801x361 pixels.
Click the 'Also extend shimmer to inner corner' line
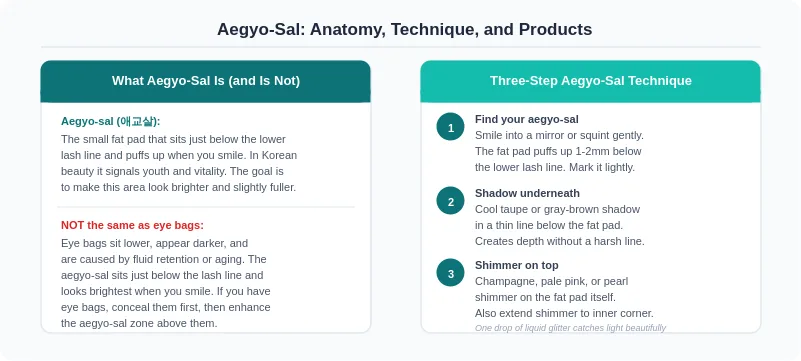pyautogui.click(x=564, y=313)
